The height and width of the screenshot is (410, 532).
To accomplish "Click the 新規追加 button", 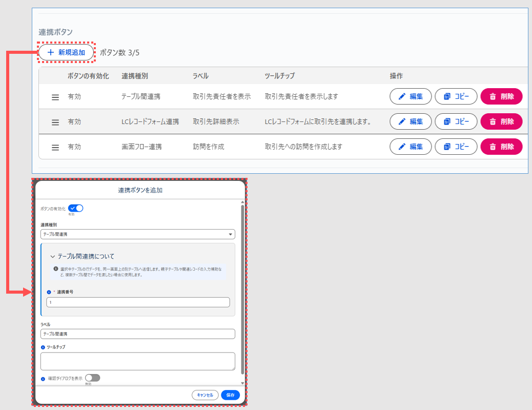I will coord(66,52).
